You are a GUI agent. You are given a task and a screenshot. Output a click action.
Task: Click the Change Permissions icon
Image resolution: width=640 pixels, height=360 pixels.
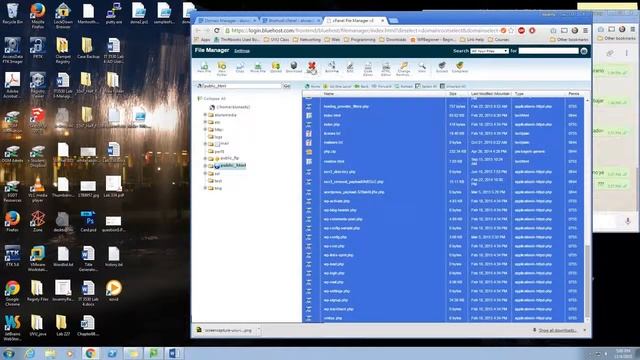403,69
